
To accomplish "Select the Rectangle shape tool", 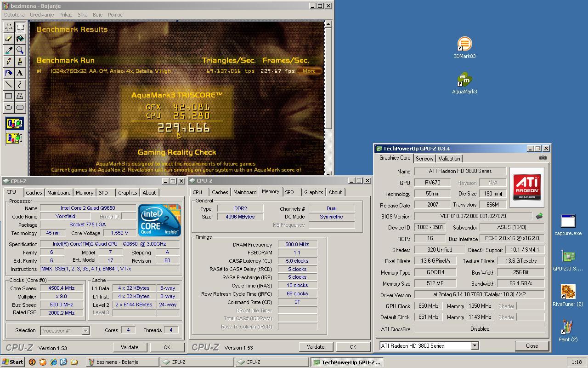I will pyautogui.click(x=9, y=96).
